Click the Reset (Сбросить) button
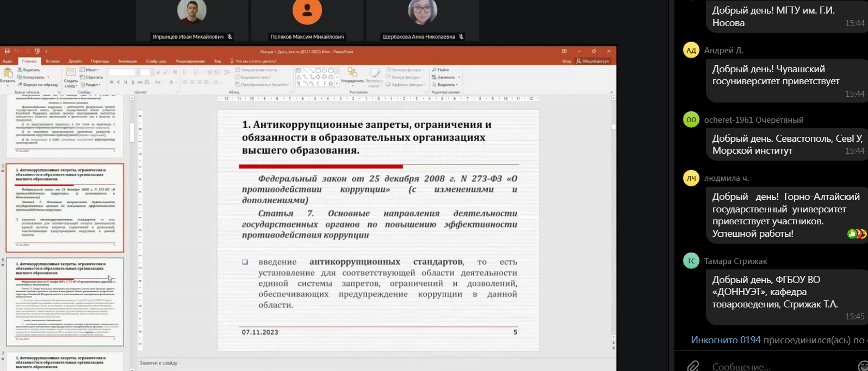This screenshot has height=371, width=868. coord(92,77)
